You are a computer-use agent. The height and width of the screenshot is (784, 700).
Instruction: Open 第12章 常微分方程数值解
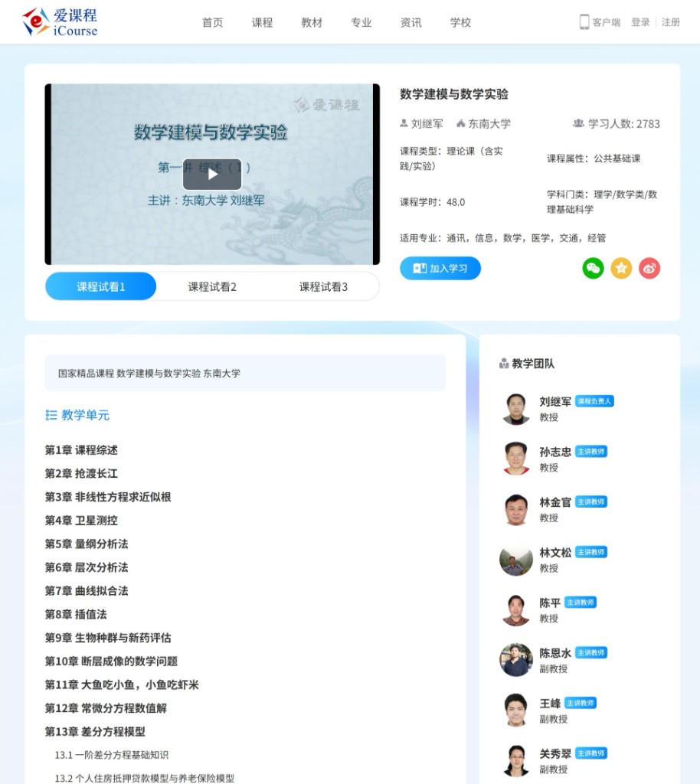tap(106, 708)
